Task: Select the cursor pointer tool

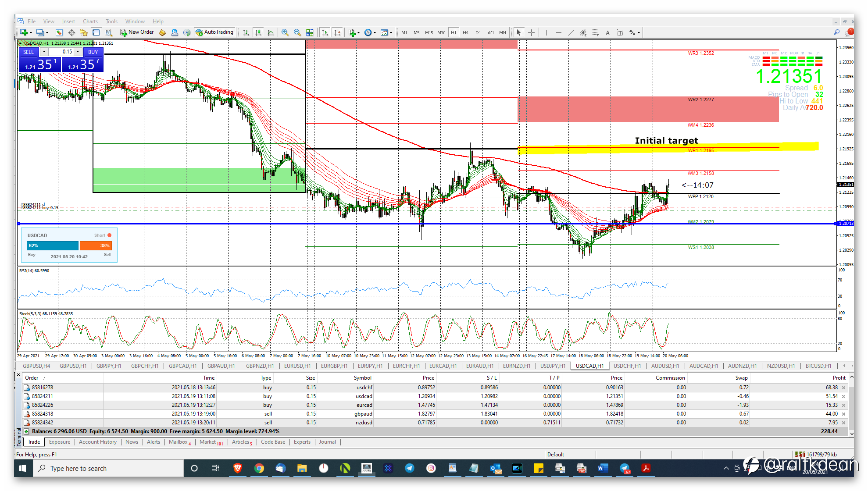Action: [x=519, y=32]
